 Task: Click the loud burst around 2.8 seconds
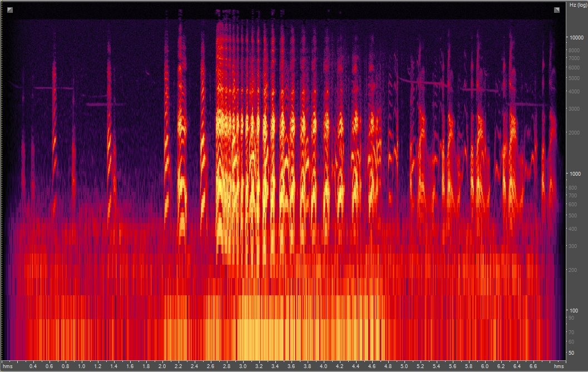click(x=229, y=167)
